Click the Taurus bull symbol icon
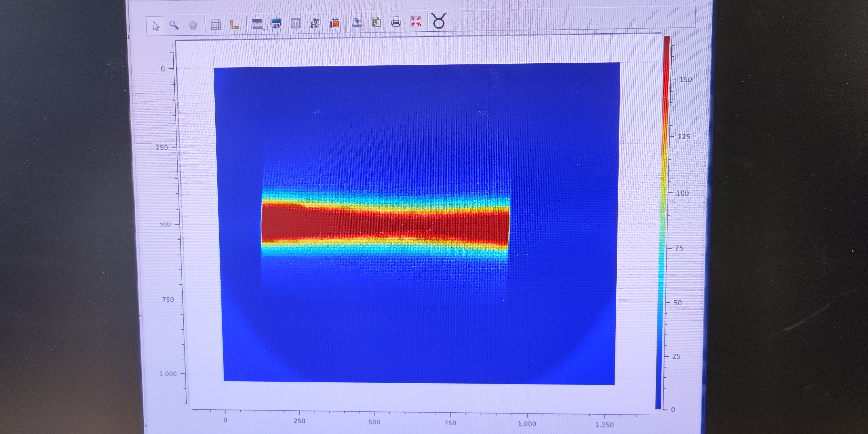 (x=439, y=21)
